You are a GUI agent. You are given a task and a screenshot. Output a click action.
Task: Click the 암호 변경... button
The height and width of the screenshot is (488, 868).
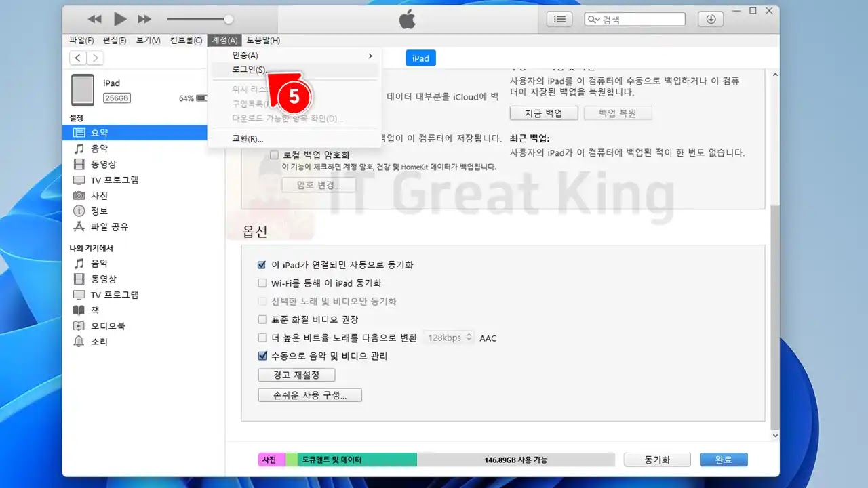319,185
